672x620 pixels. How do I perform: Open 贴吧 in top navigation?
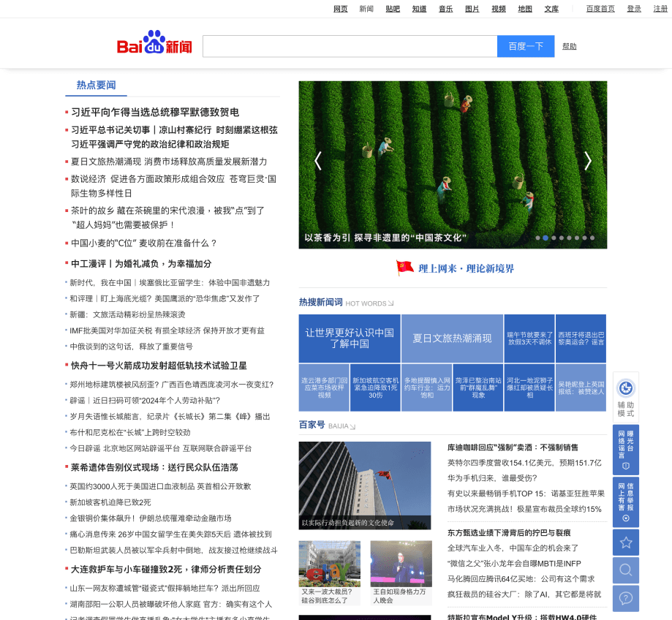tap(393, 9)
